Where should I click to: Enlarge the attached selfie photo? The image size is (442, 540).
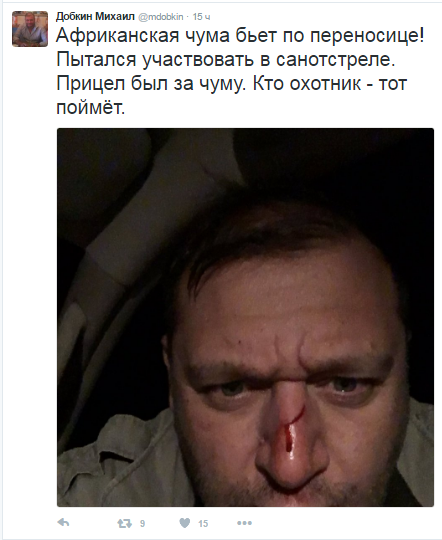click(x=245, y=317)
